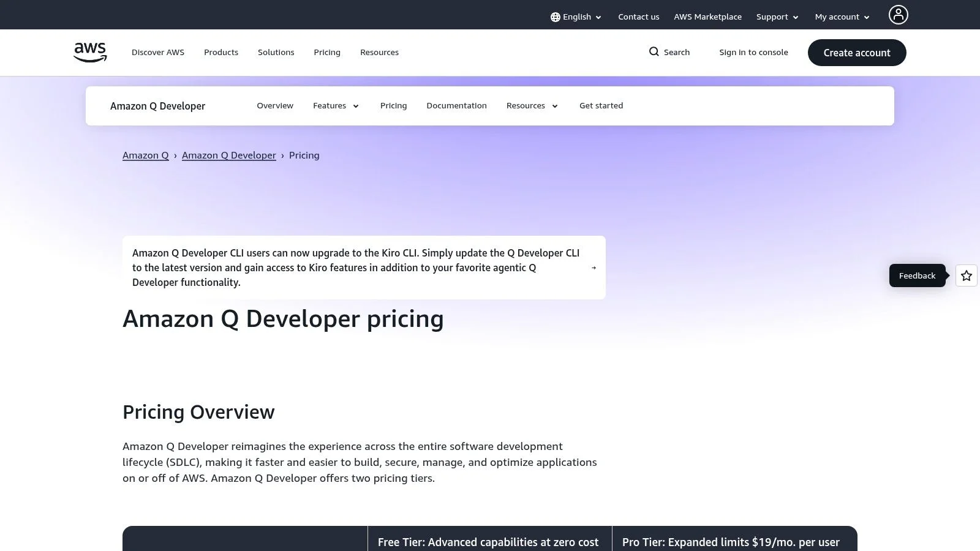The width and height of the screenshot is (980, 551).
Task: Open the Get started tab
Action: (601, 106)
